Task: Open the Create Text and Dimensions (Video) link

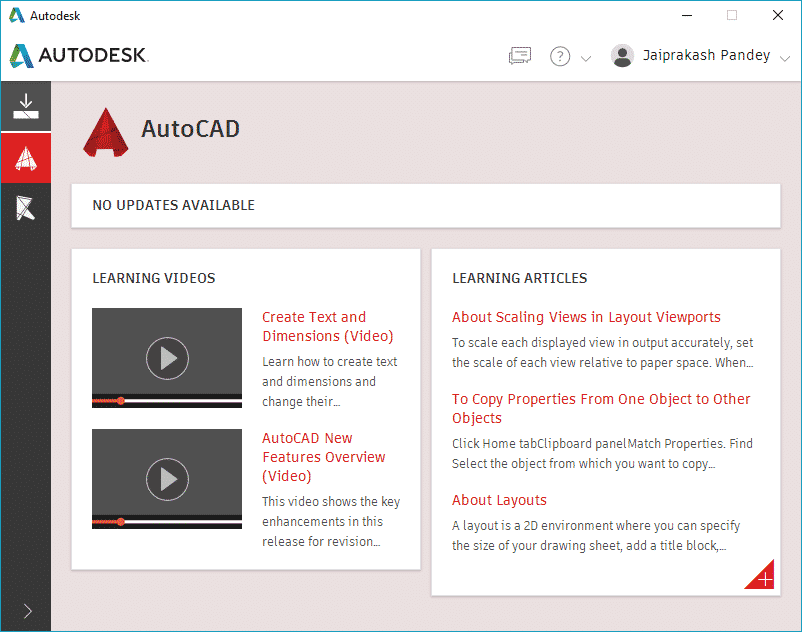Action: [314, 327]
